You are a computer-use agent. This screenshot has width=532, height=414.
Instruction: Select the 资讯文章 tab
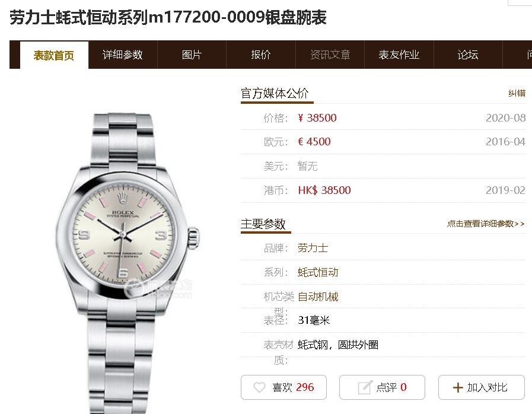330,55
